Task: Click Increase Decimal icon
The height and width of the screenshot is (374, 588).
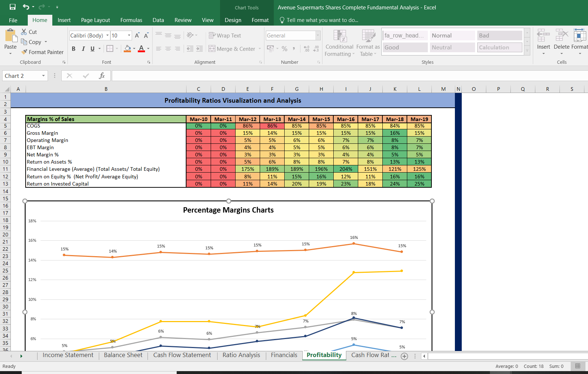Action: (307, 49)
